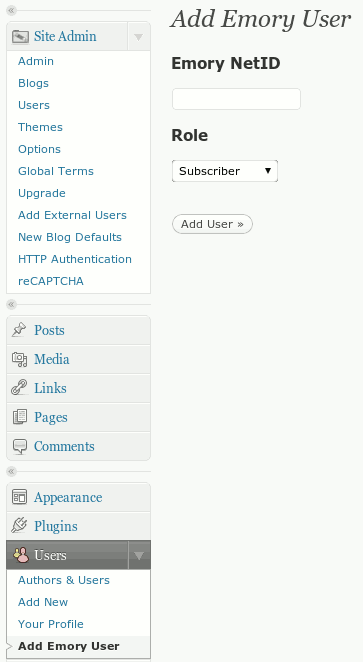The image size is (363, 662).
Task: Click the Add User » button
Action: click(x=212, y=224)
